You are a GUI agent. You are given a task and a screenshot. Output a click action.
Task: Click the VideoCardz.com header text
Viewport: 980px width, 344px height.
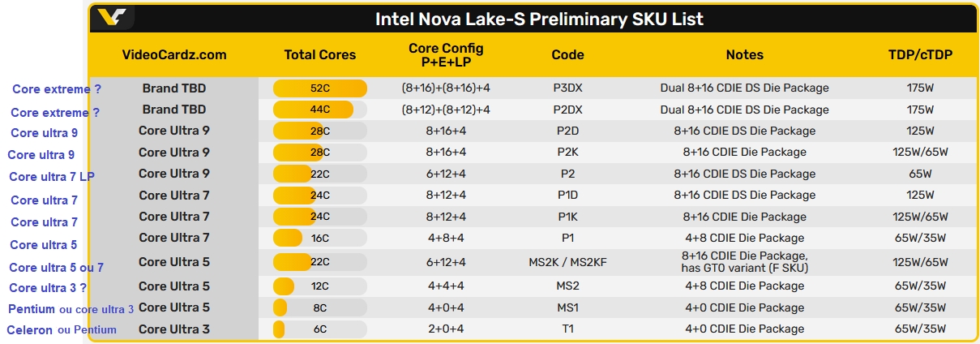click(174, 55)
